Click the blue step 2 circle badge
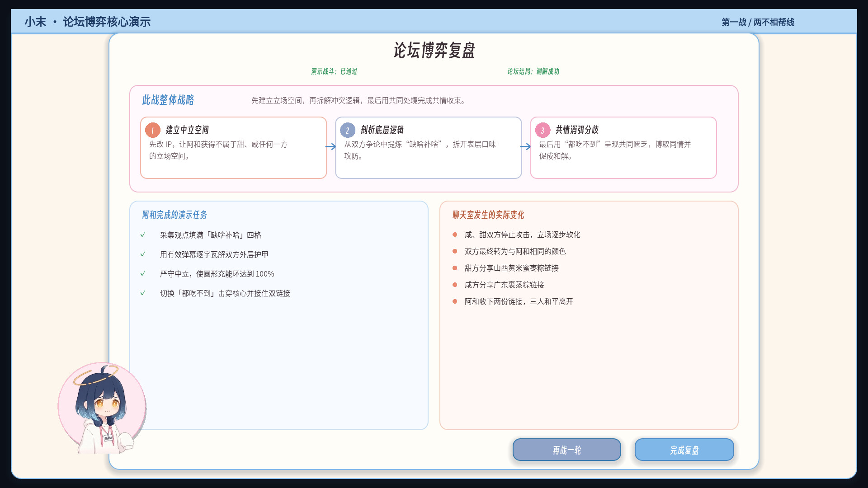 [x=348, y=130]
